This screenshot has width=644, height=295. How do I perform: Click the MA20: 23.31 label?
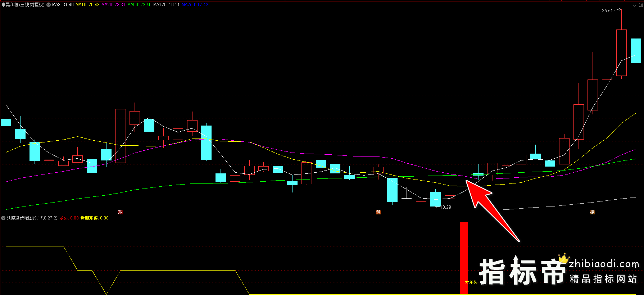pos(113,5)
